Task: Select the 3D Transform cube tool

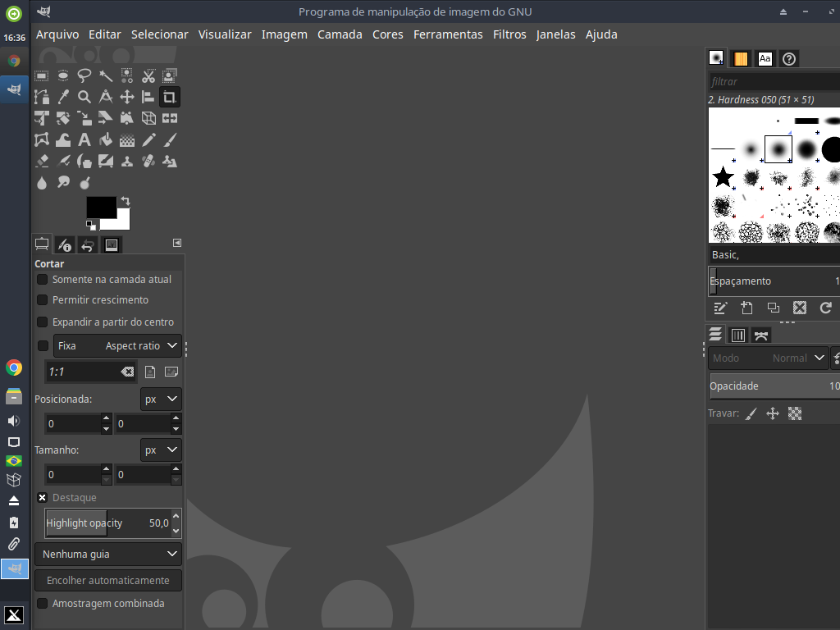Action: pyautogui.click(x=148, y=118)
